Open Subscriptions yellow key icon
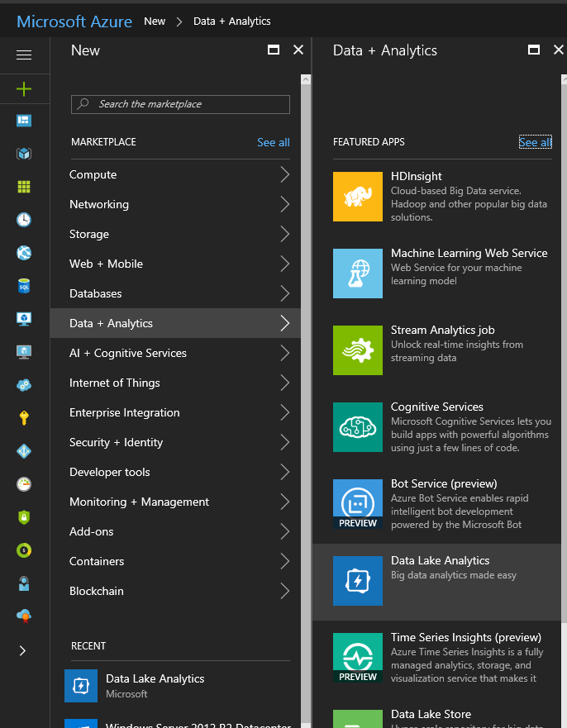Screen dimensions: 567x728 (24, 418)
